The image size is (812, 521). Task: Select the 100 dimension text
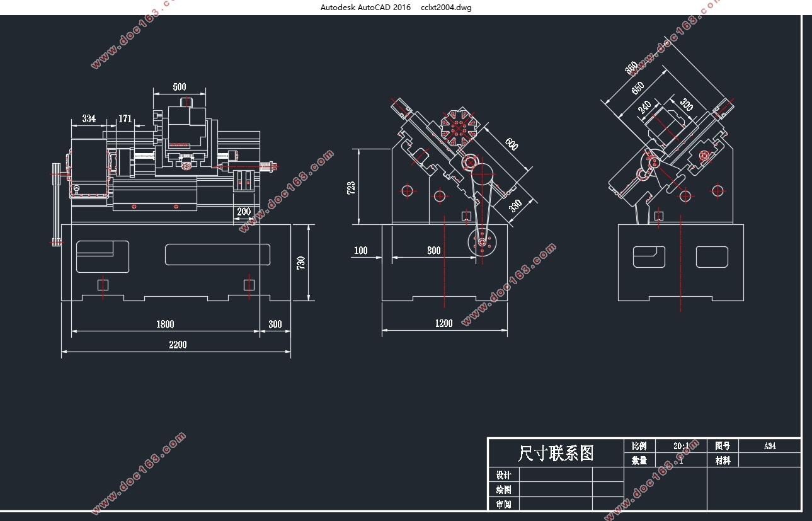point(360,251)
